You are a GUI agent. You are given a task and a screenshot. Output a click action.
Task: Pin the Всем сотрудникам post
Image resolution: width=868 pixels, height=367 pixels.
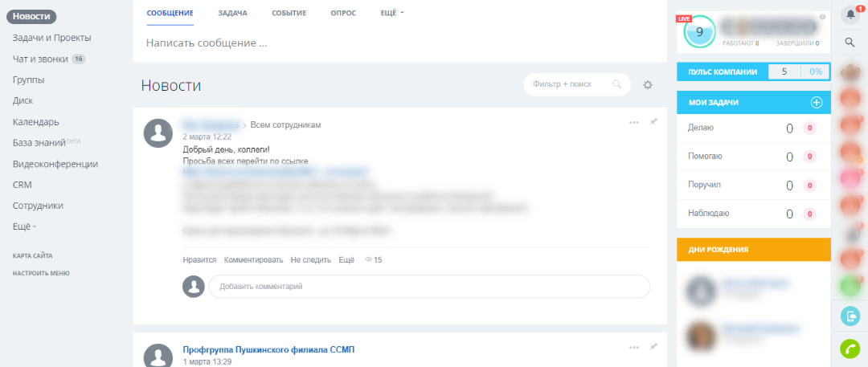click(653, 122)
